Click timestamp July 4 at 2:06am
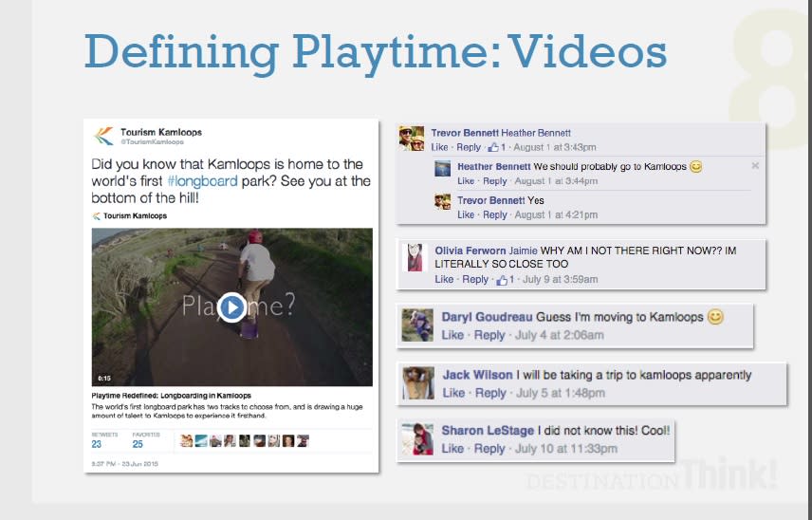Image resolution: width=812 pixels, height=520 pixels. tap(560, 335)
